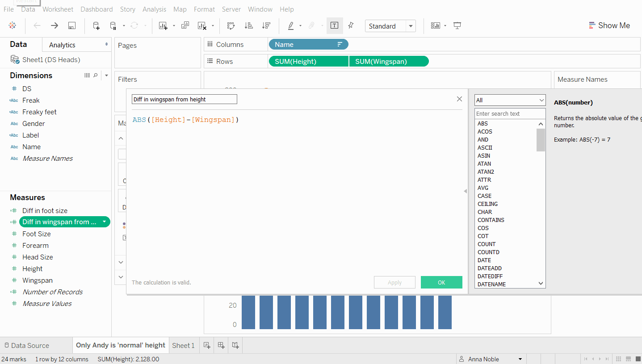Toggle the Show Mark Labels button

334,26
